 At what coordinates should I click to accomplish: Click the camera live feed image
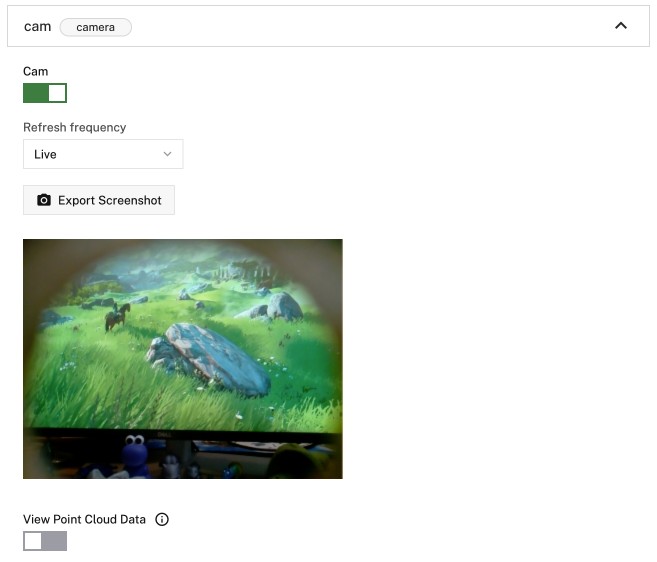pos(183,359)
